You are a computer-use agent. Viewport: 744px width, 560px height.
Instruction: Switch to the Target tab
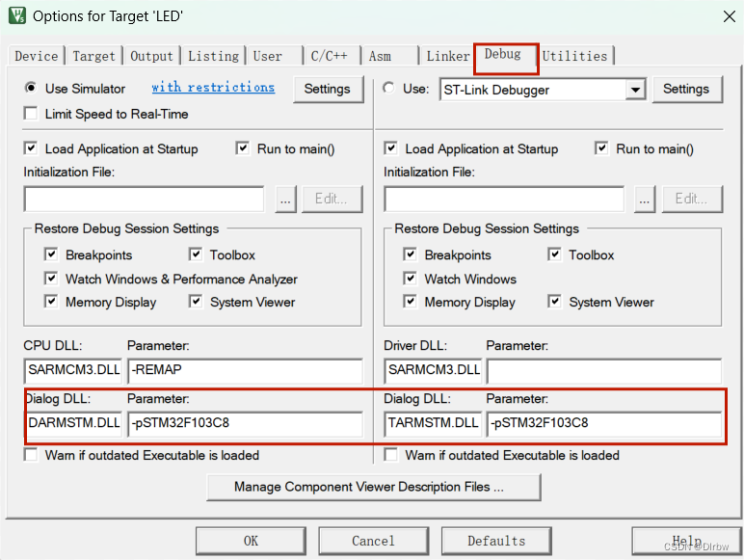(x=93, y=56)
